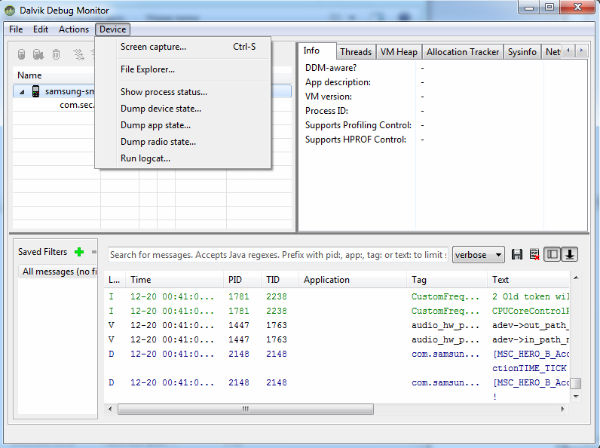Close the open Device menu
Viewport: 600px width, 448px height.
click(112, 29)
